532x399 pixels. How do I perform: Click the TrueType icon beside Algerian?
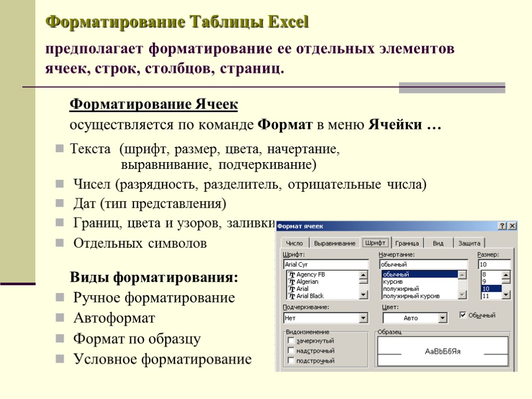(x=291, y=282)
